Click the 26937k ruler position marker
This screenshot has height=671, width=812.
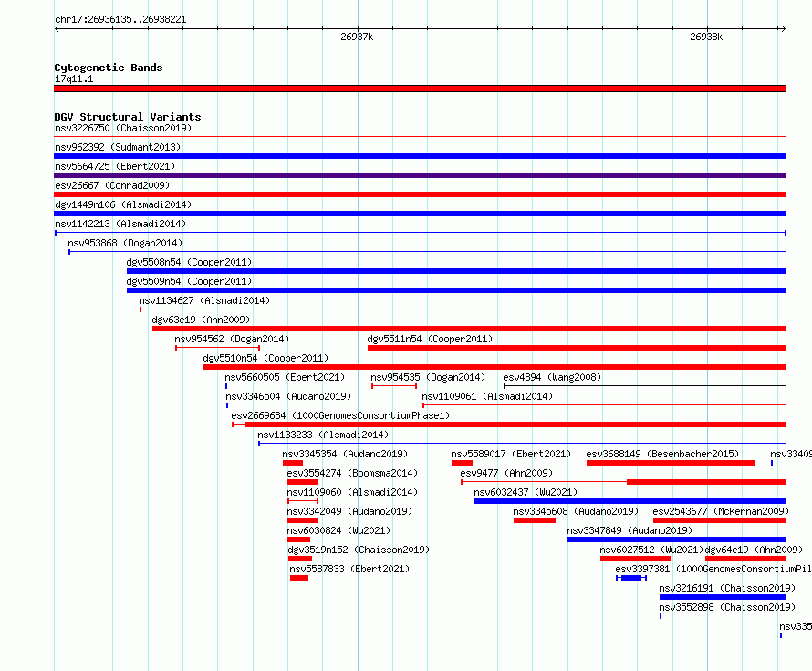(357, 37)
